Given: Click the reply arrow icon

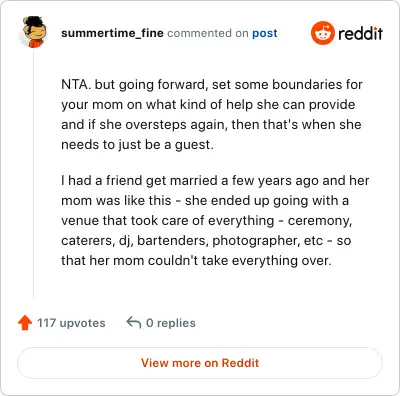Looking at the screenshot, I should pos(134,322).
